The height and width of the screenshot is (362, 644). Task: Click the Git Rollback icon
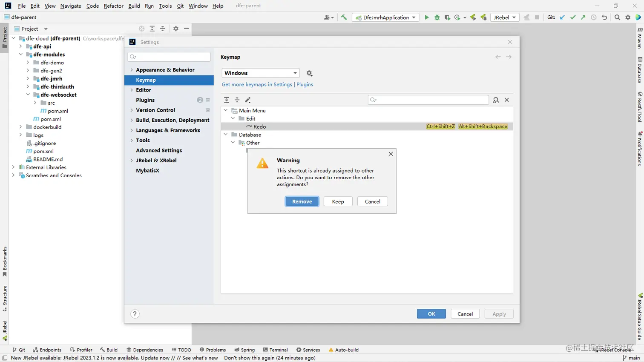click(x=604, y=17)
